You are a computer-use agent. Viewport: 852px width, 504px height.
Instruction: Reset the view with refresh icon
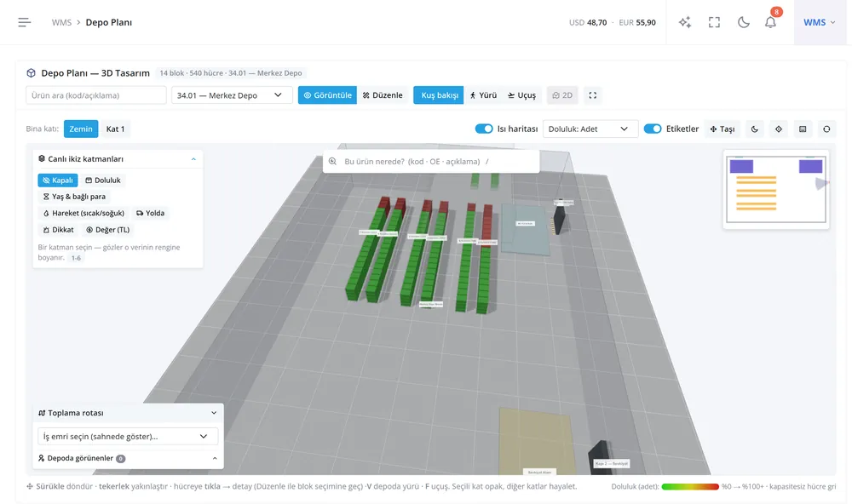pos(826,129)
